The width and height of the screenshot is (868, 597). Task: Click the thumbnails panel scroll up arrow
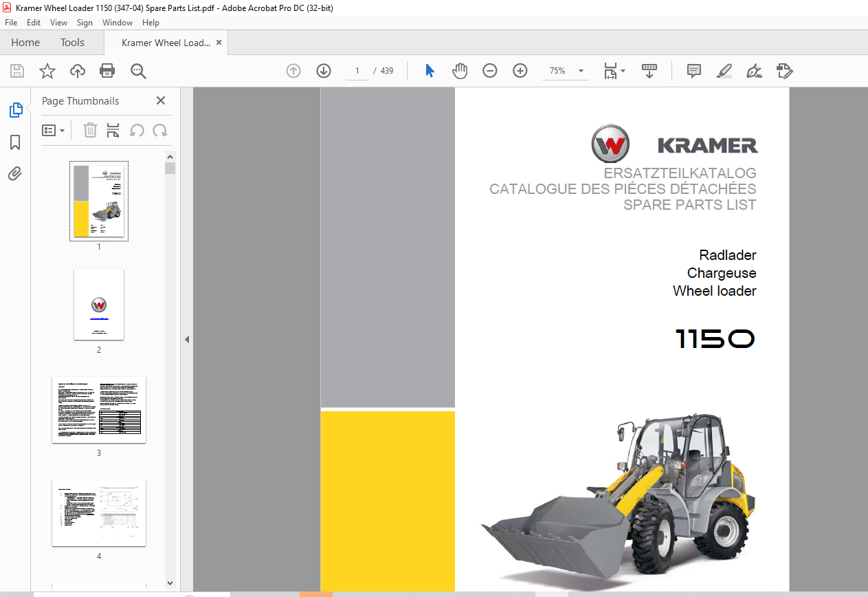click(x=170, y=156)
